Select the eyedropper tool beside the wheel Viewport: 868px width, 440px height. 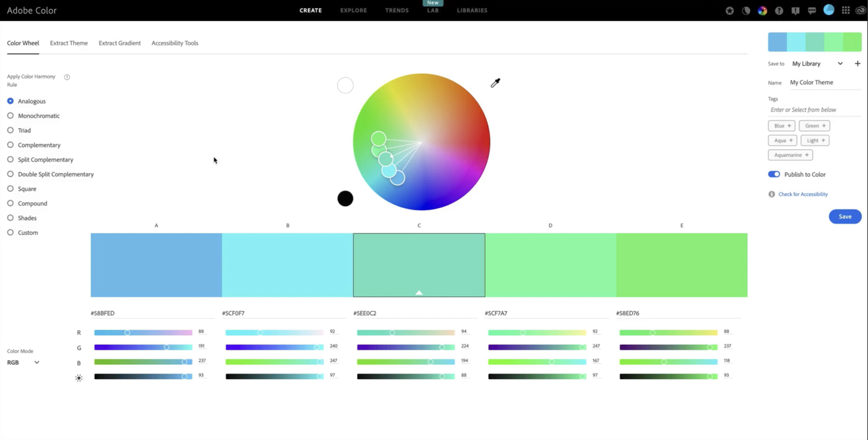coord(495,83)
